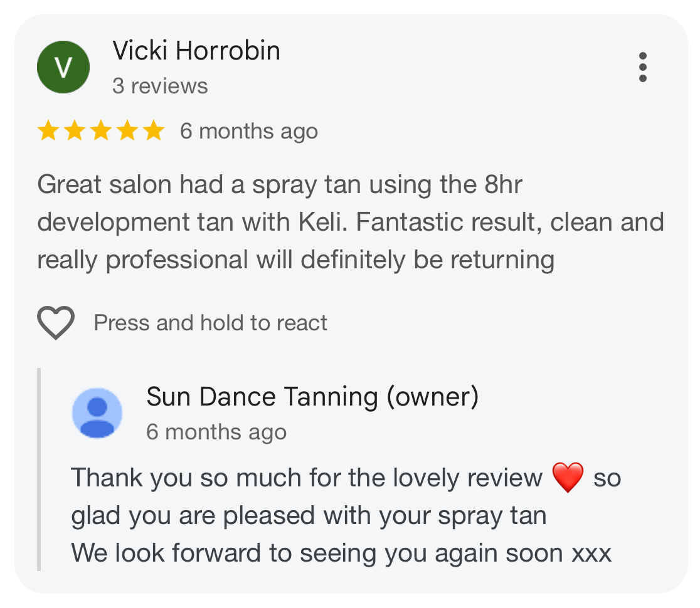Viewport: 700px width, 608px height.
Task: Open Vicki Horrobin's reviewer profile name
Action: coord(196,50)
